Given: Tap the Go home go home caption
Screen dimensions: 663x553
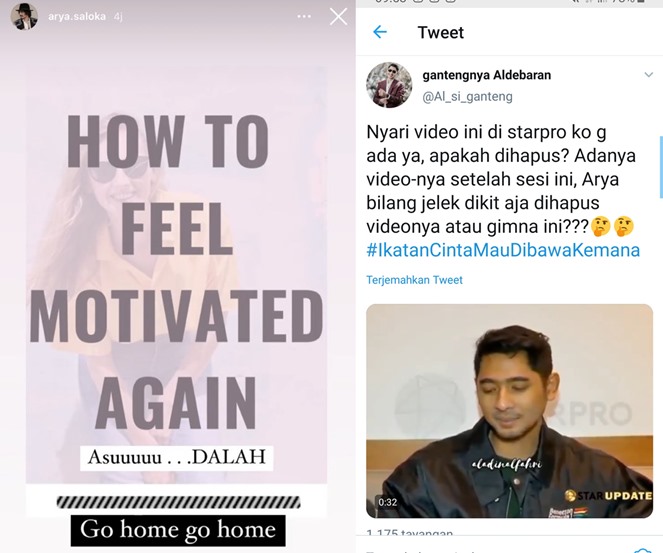Looking at the screenshot, I should click(x=178, y=530).
